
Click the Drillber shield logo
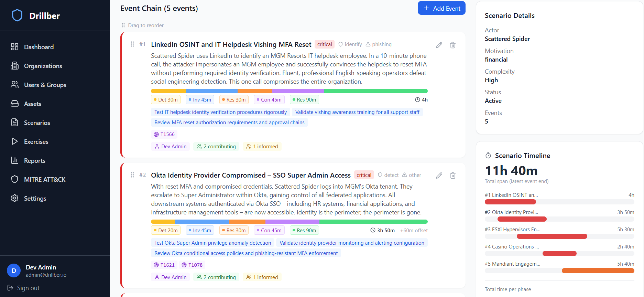17,15
